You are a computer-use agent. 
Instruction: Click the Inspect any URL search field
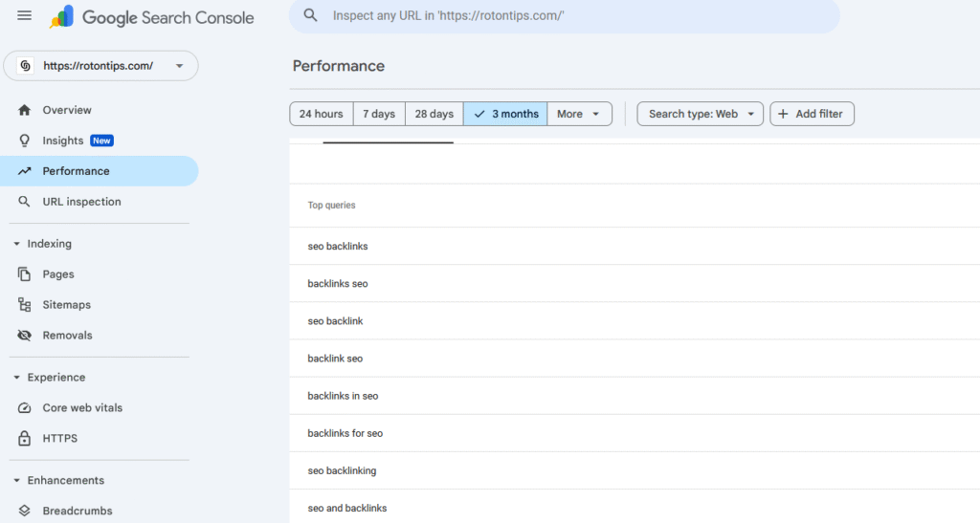(x=565, y=15)
